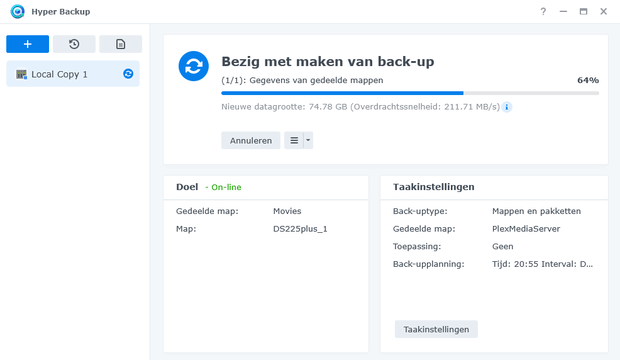Click the PlexMediaServer shared folder value
This screenshot has height=360, width=620.
pos(526,229)
